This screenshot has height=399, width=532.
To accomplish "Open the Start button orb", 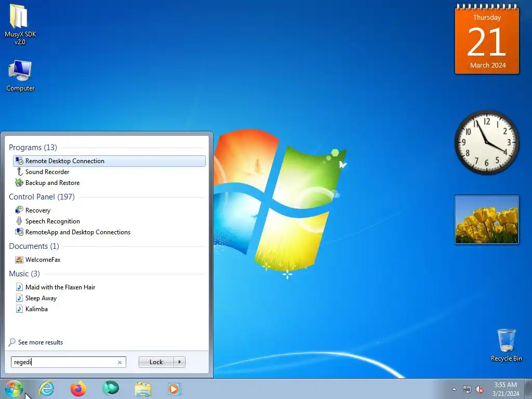I will click(14, 389).
